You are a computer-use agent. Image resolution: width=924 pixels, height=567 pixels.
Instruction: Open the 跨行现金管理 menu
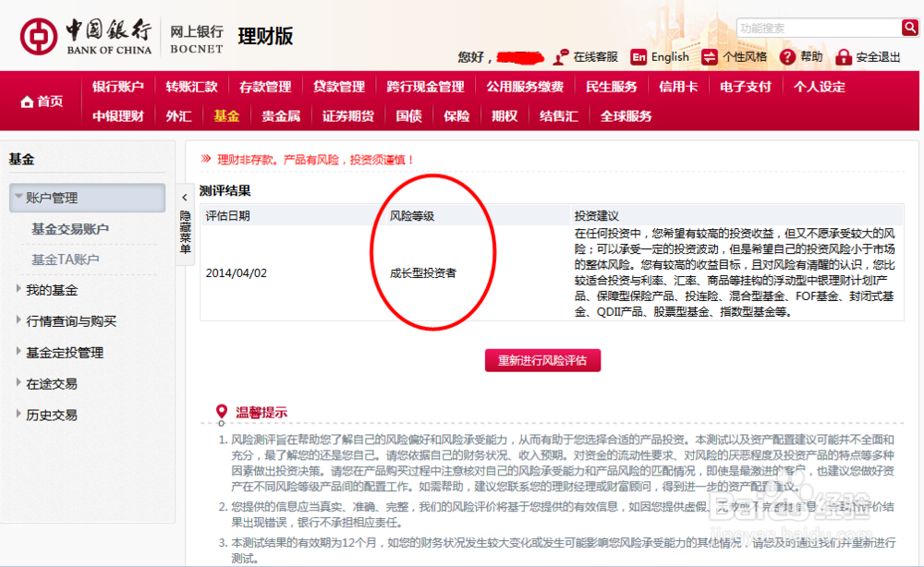[425, 87]
